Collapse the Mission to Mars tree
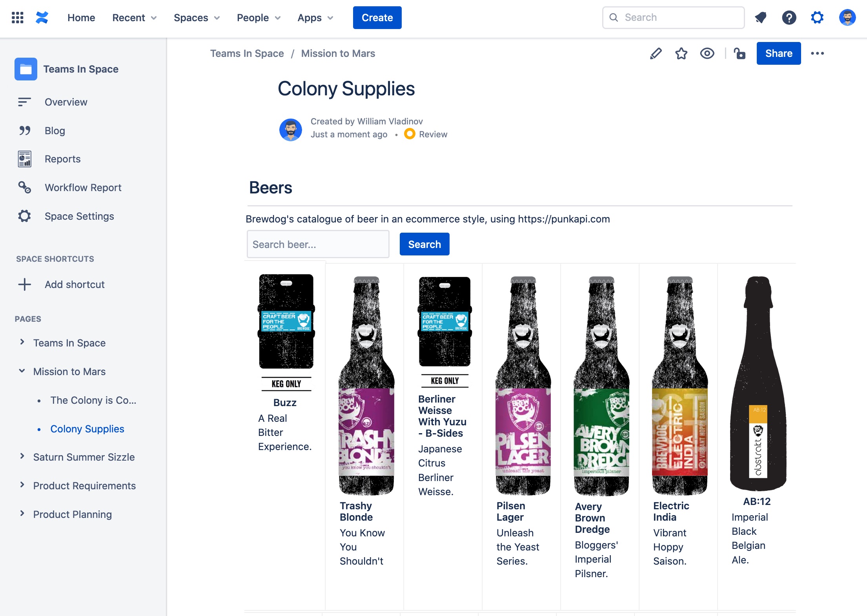The width and height of the screenshot is (867, 616). (x=22, y=371)
